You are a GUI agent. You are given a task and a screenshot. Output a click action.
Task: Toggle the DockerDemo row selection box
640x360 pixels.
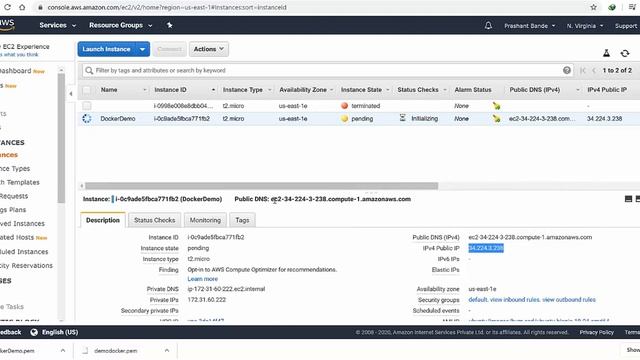[x=87, y=119]
